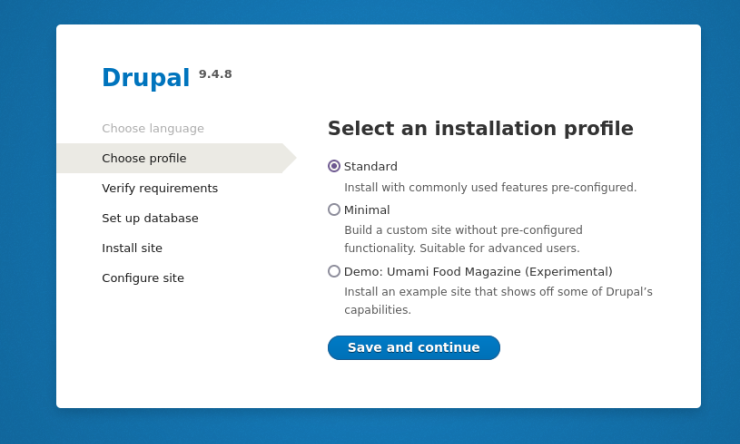Click the Install site step

[x=132, y=248]
